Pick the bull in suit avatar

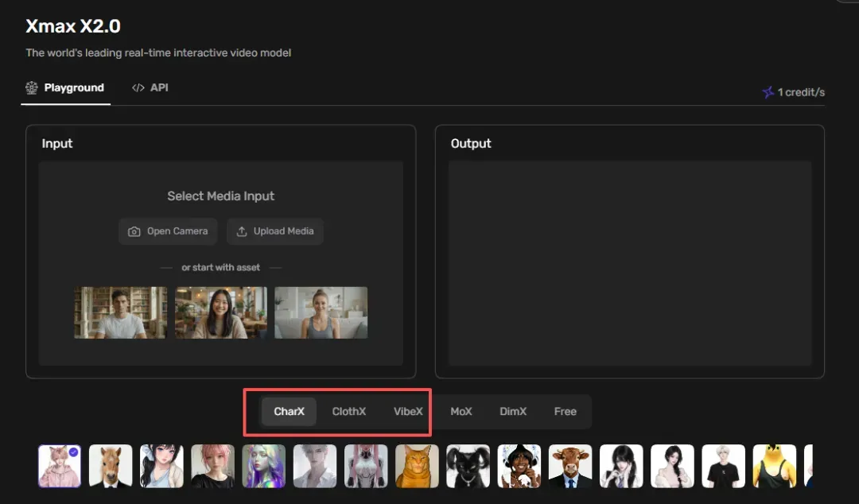pyautogui.click(x=570, y=466)
